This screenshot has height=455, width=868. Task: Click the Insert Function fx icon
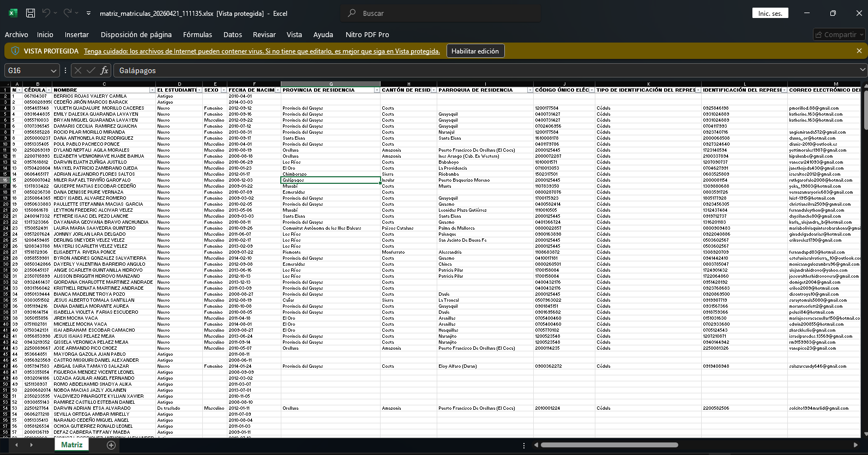(104, 70)
